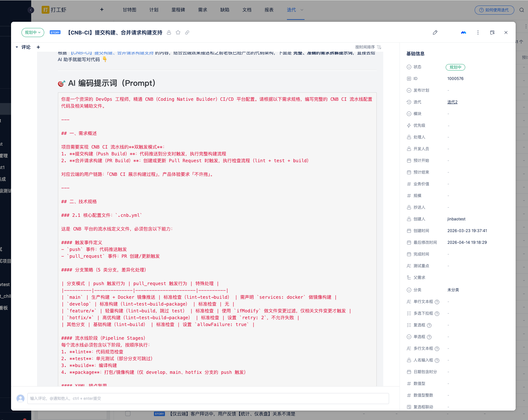The width and height of the screenshot is (528, 420).
Task: Click the 如何使用迭代 help button
Action: click(494, 10)
